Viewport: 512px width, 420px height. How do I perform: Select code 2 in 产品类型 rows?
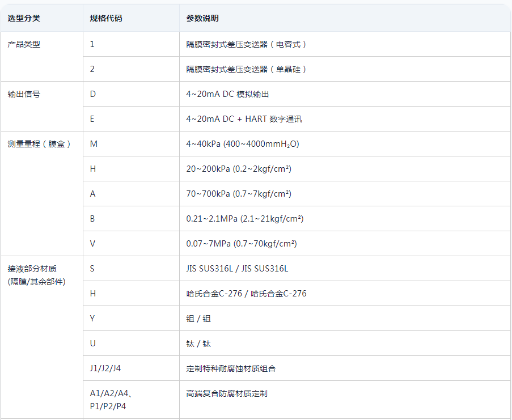click(x=92, y=69)
